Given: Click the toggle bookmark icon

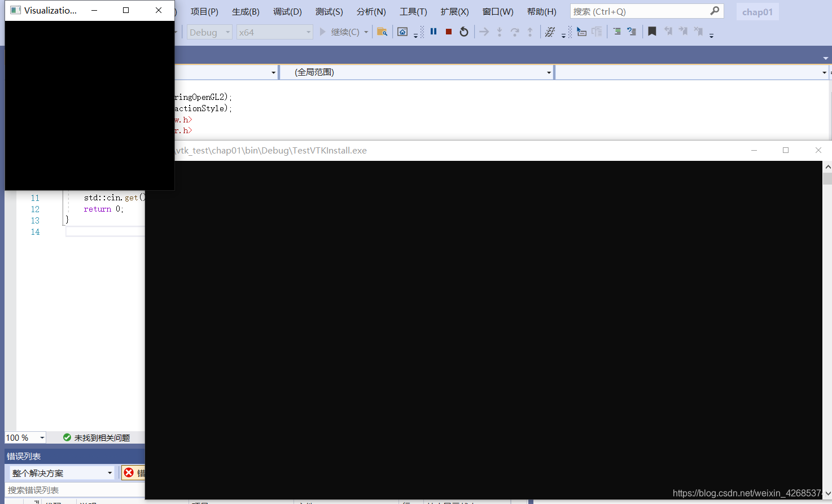Looking at the screenshot, I should click(652, 31).
